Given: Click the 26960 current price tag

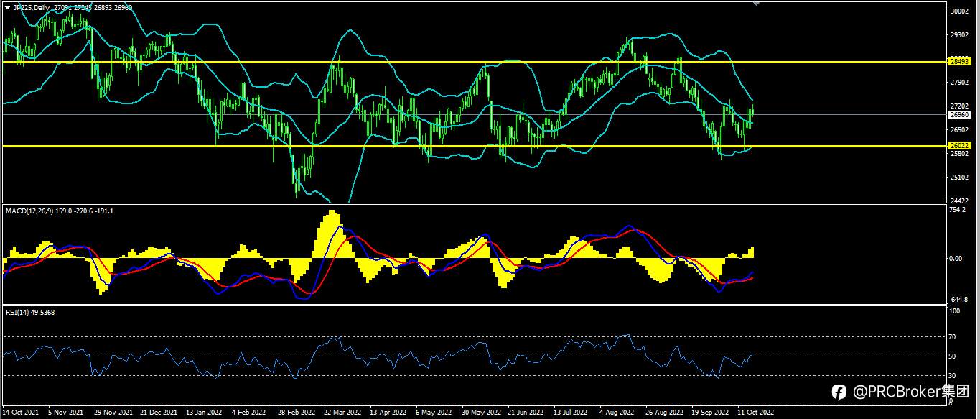Looking at the screenshot, I should [x=960, y=114].
